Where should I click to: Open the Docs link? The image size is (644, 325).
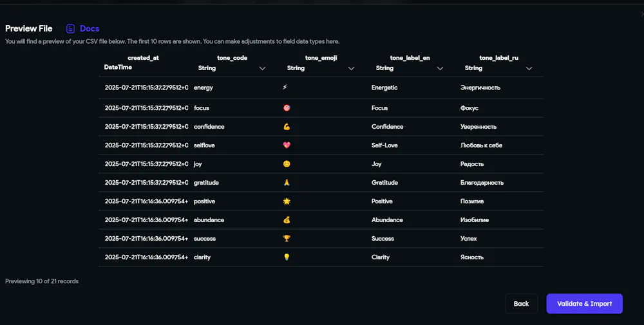pos(90,29)
